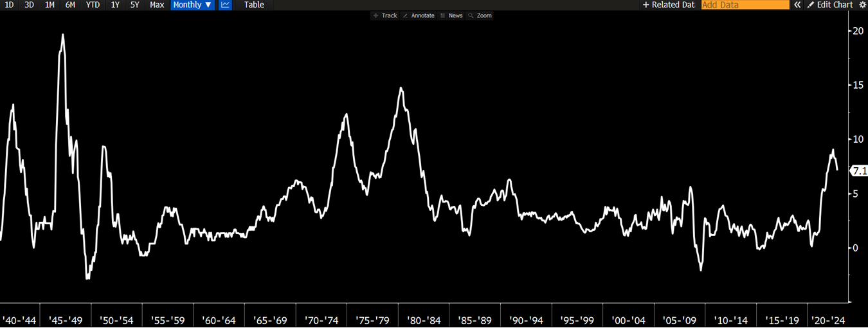Click the line chart view icon
868x328 pixels.
coord(225,5)
